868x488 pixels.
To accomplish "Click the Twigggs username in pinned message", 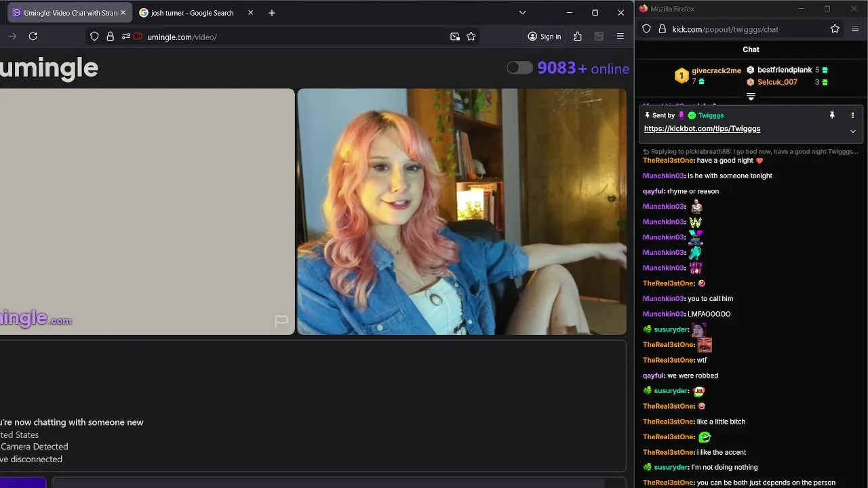I will pyautogui.click(x=711, y=115).
